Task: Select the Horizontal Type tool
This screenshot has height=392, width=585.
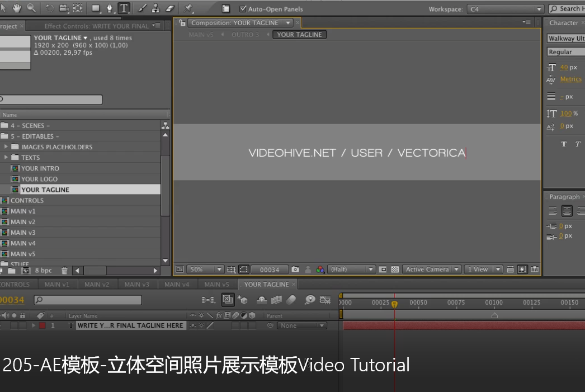Action: (x=124, y=8)
